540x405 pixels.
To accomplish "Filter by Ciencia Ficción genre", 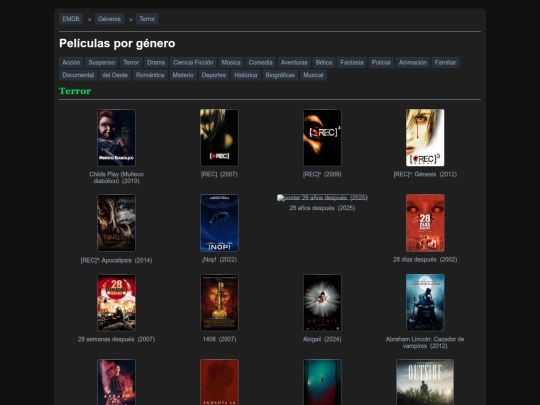I will pos(193,62).
